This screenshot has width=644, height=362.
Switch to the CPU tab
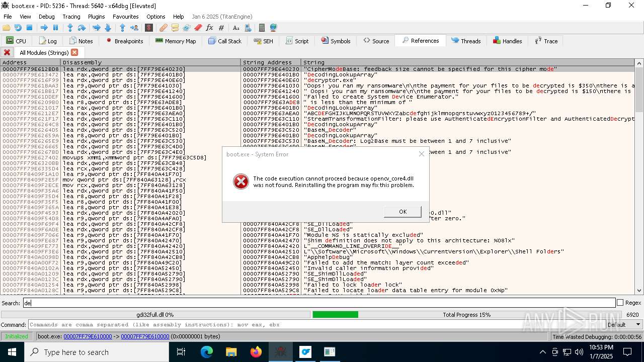pyautogui.click(x=16, y=41)
